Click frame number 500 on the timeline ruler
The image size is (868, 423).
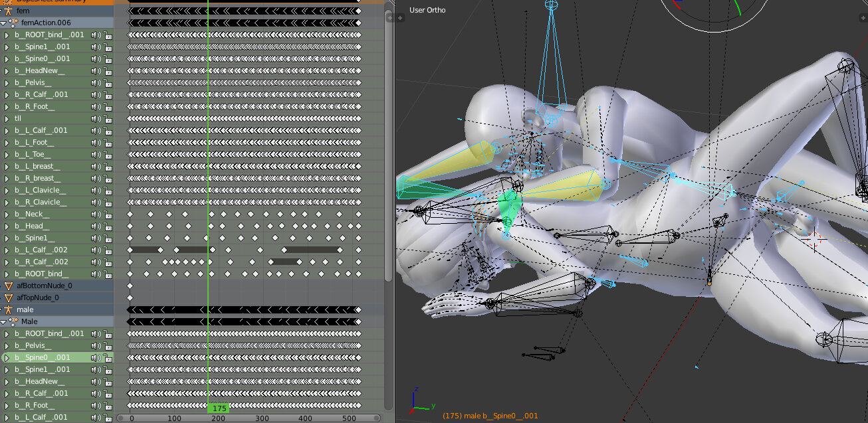coord(348,418)
